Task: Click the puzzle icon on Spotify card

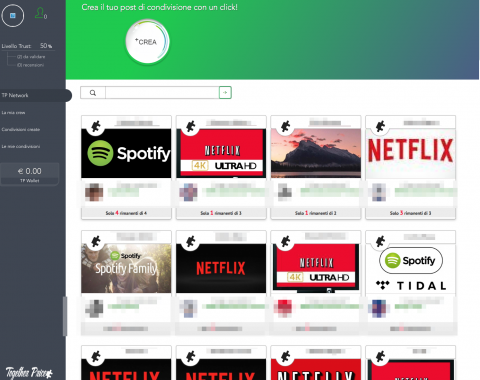Action: pos(96,126)
